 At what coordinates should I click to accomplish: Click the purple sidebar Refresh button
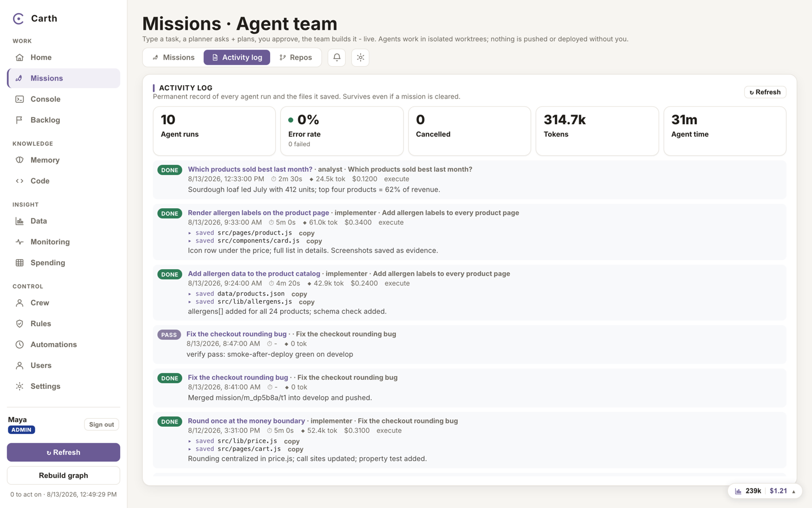pyautogui.click(x=63, y=453)
